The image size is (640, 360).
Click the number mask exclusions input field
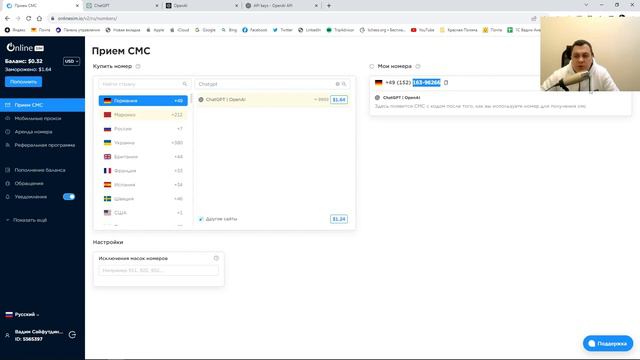[158, 270]
